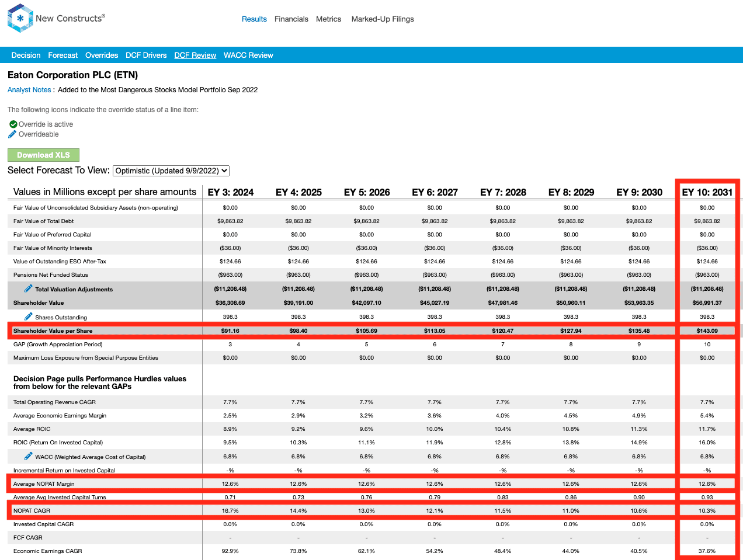The image size is (743, 560).
Task: Open the Metrics top navigation item
Action: [329, 19]
